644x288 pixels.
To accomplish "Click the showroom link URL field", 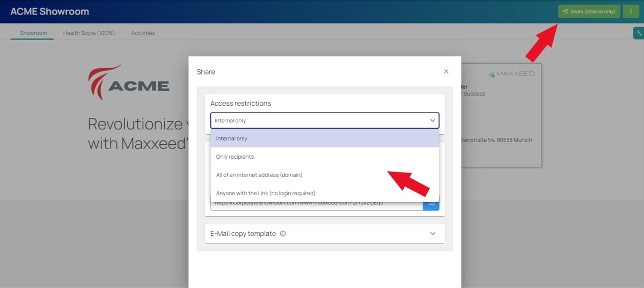I will click(x=317, y=204).
